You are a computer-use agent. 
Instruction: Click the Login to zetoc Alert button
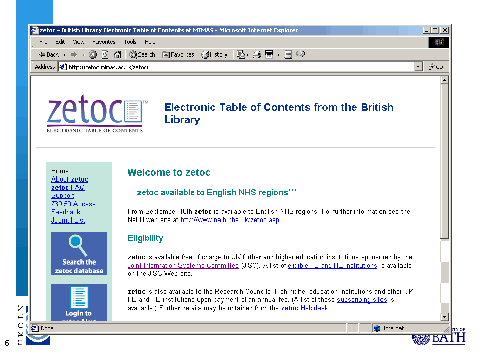pyautogui.click(x=79, y=303)
